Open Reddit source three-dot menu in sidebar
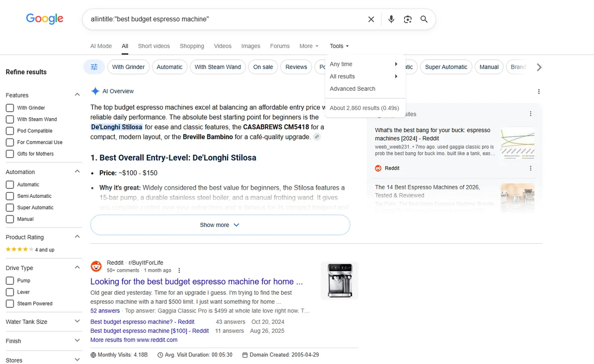Image resolution: width=594 pixels, height=364 pixels. [x=531, y=168]
